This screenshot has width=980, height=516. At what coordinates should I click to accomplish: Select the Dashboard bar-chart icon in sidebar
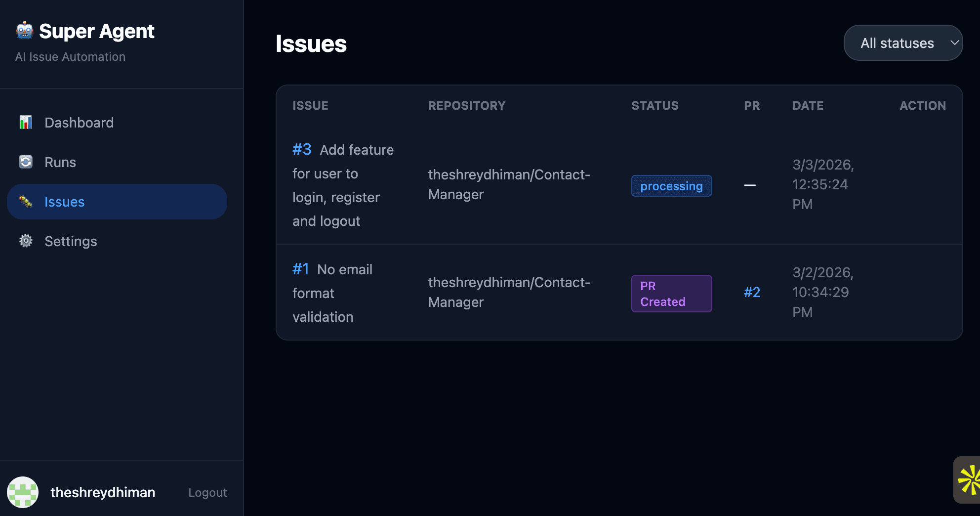(x=25, y=122)
